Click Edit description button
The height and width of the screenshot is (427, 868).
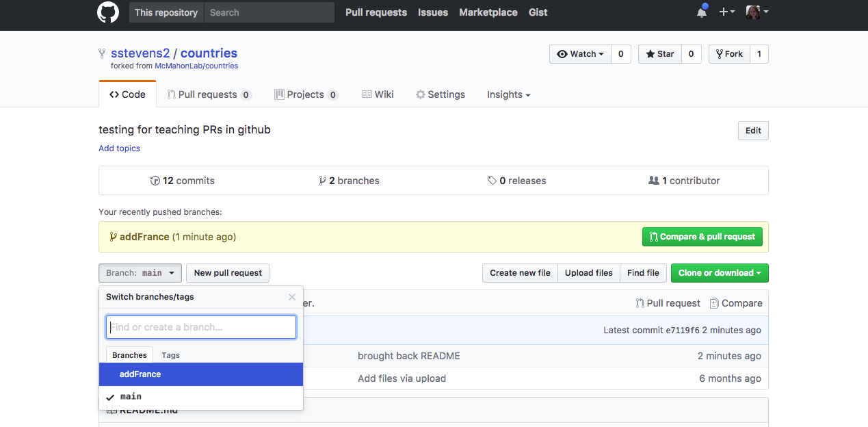[753, 131]
